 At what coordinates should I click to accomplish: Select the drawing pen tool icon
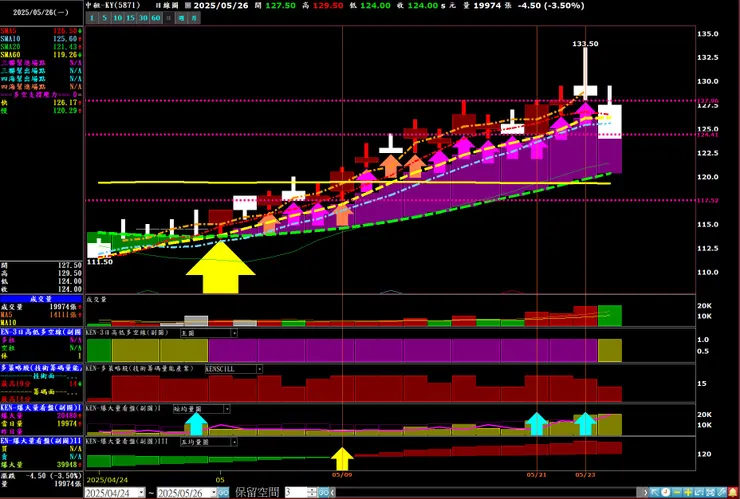[721, 492]
